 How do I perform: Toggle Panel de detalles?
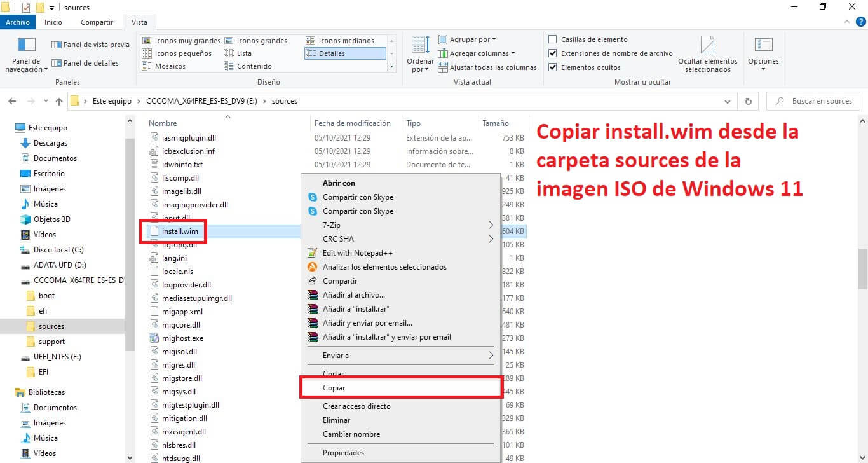[x=85, y=63]
